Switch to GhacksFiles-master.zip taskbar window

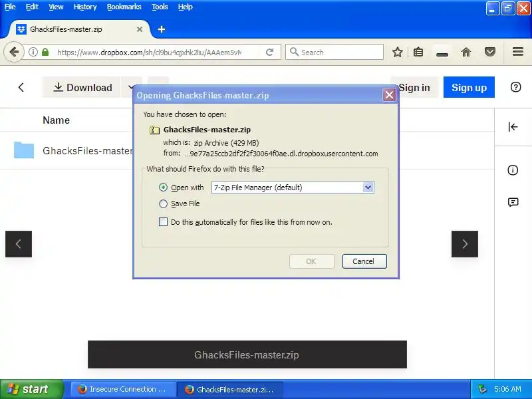230,389
